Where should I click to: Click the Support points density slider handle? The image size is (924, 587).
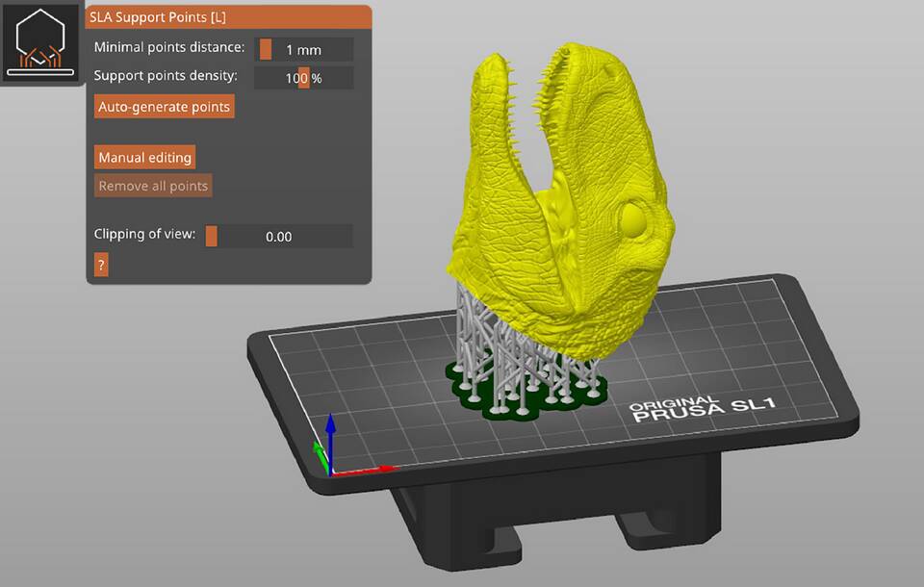(x=304, y=78)
